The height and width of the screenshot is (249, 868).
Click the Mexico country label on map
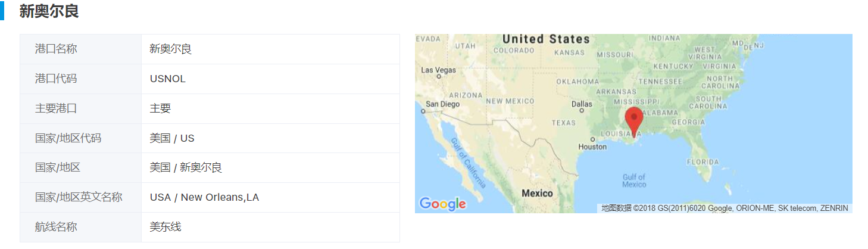pos(537,193)
